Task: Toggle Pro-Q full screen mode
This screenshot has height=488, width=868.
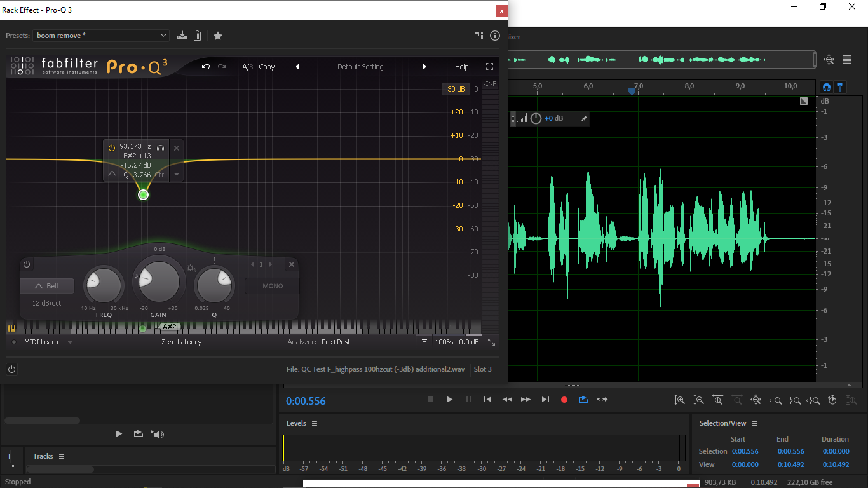Action: point(489,67)
